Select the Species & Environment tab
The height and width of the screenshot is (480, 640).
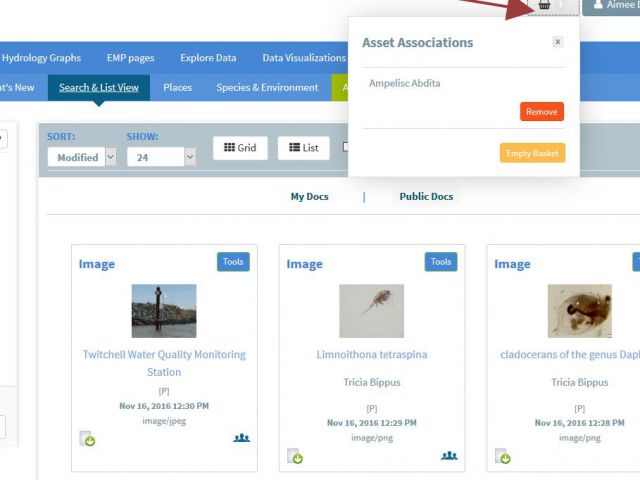267,87
